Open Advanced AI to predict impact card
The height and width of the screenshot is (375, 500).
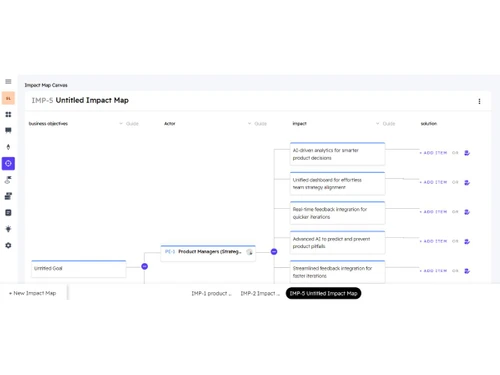click(x=337, y=242)
